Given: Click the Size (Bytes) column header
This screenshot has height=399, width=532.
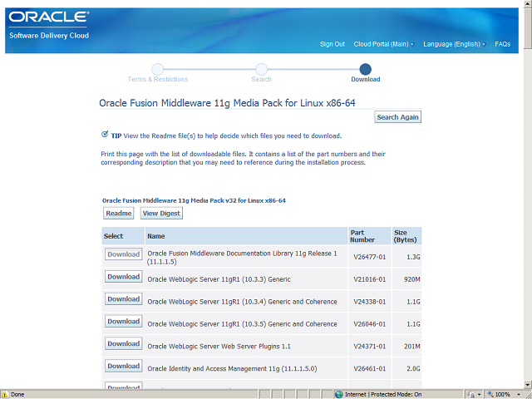Looking at the screenshot, I should pos(405,236).
